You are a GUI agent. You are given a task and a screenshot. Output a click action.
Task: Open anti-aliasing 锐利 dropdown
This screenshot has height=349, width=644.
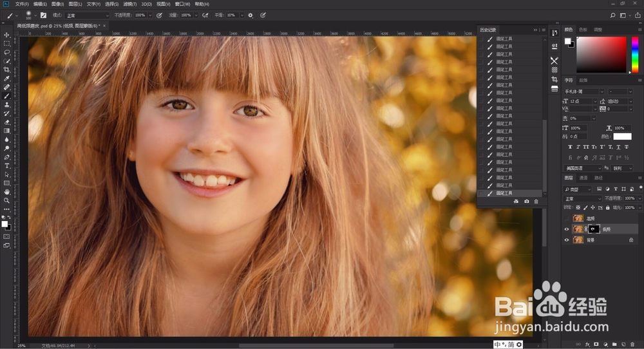[622, 168]
